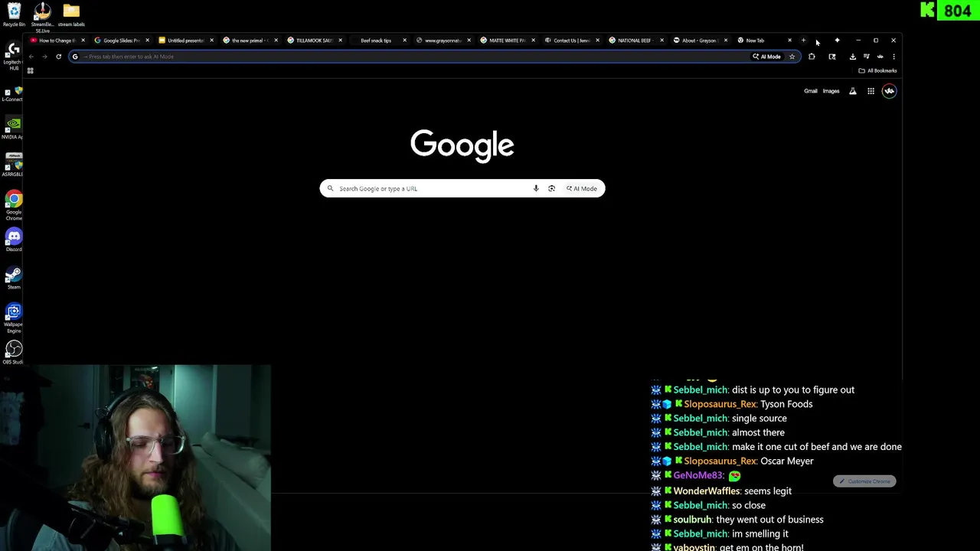
Task: Open the Google account avatar
Action: tap(889, 91)
